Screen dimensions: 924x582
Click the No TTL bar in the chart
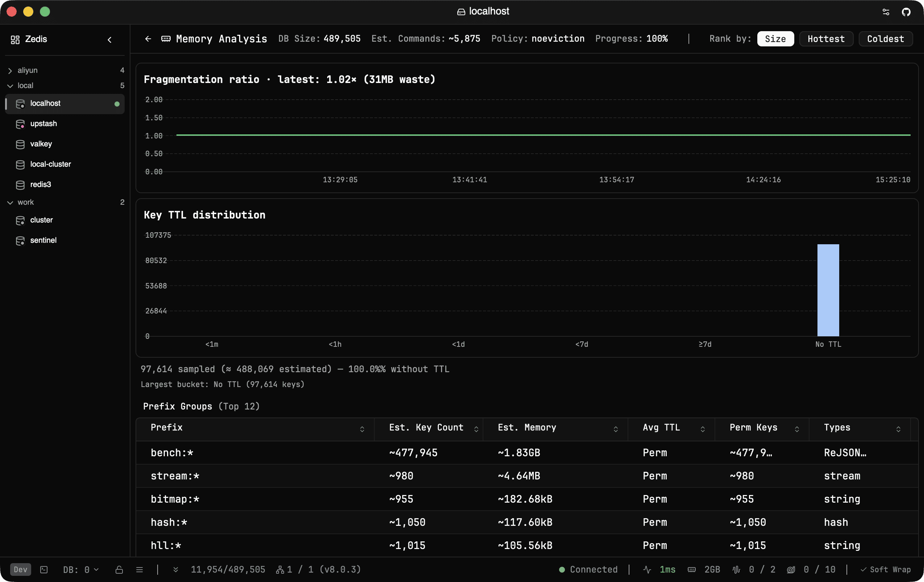coord(828,290)
